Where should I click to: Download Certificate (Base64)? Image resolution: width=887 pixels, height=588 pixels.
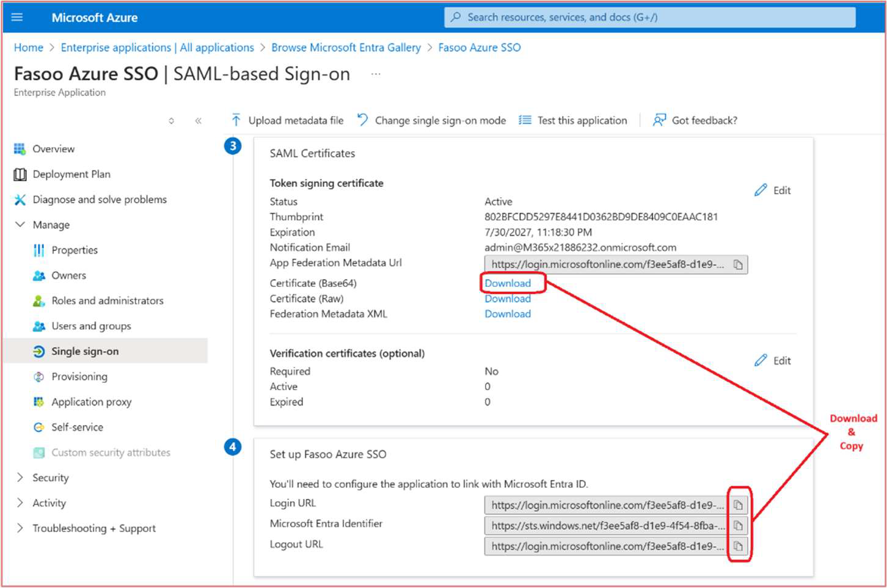click(508, 283)
